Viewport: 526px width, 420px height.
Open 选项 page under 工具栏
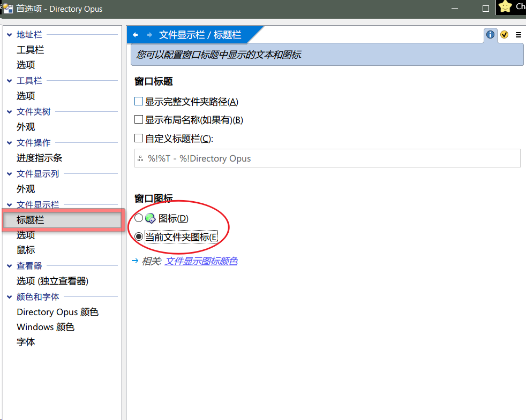(26, 96)
